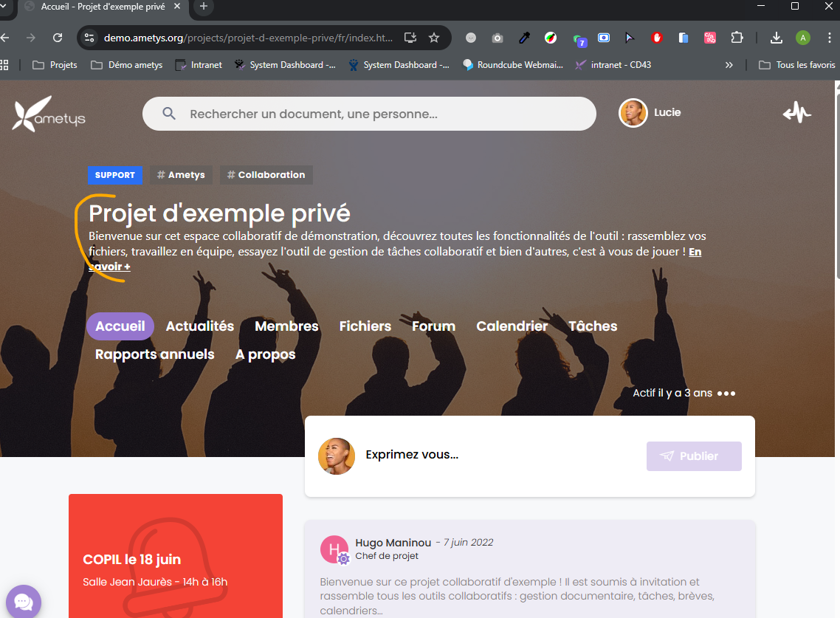Expand hidden bookmarks with double chevron
840x618 pixels.
pyautogui.click(x=729, y=65)
